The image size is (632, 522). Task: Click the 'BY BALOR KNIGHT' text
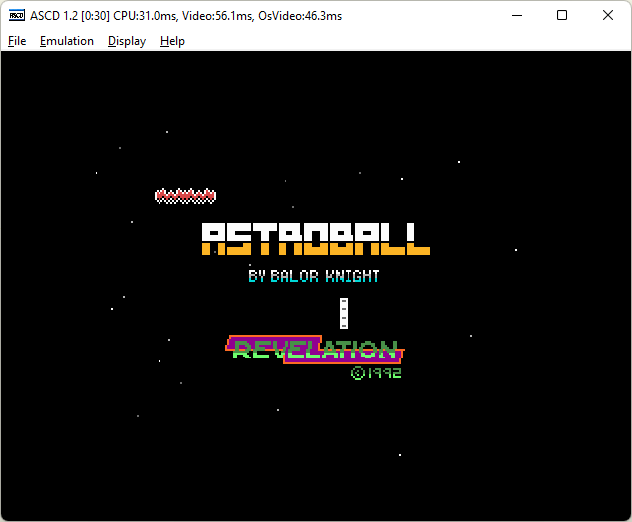click(x=314, y=276)
